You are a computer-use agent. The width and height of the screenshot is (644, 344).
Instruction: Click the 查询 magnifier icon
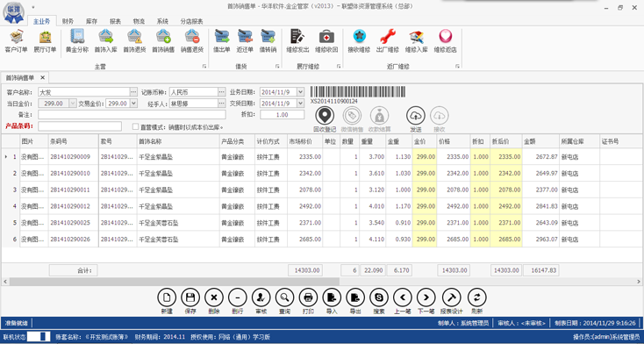click(284, 297)
